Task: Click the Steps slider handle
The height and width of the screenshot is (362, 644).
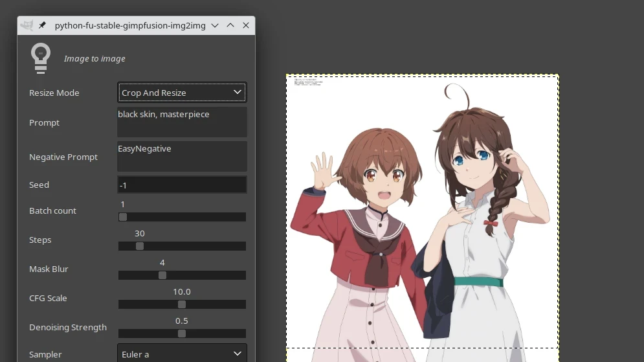Action: tap(140, 246)
